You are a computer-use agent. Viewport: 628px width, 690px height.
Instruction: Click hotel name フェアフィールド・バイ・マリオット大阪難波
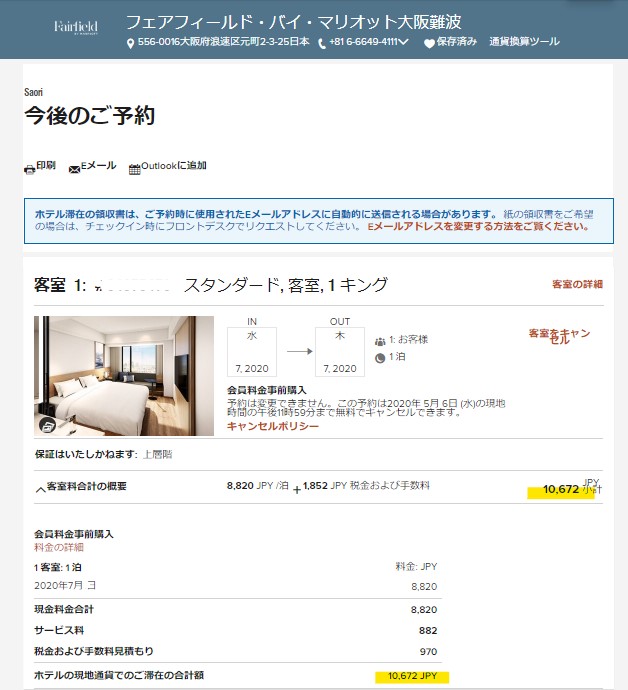pos(294,22)
